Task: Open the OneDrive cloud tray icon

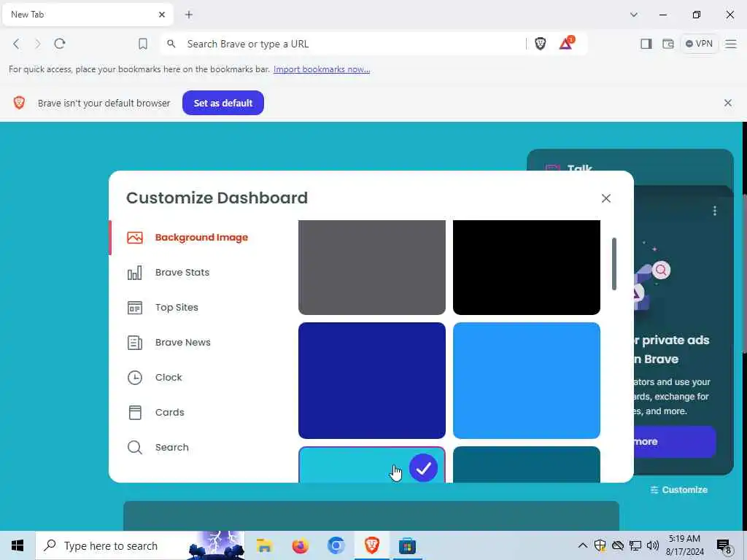Action: tap(617, 545)
